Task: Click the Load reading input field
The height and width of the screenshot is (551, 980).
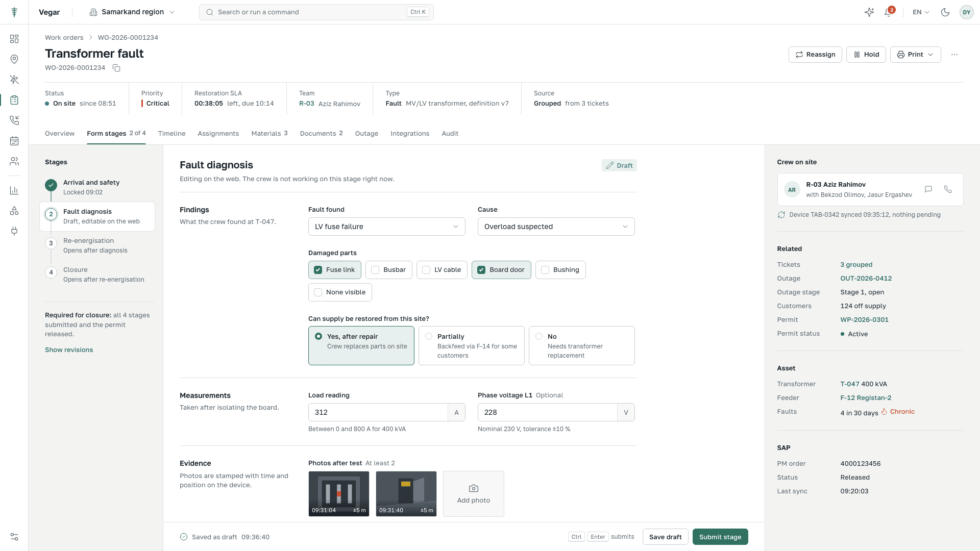Action: coord(378,412)
